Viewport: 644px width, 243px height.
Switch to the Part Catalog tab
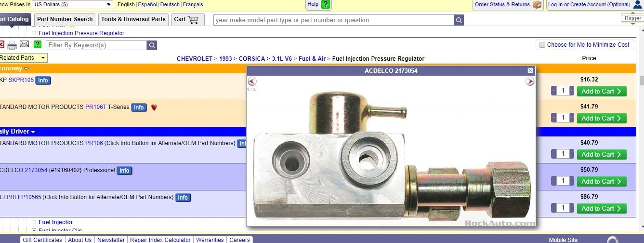click(14, 19)
